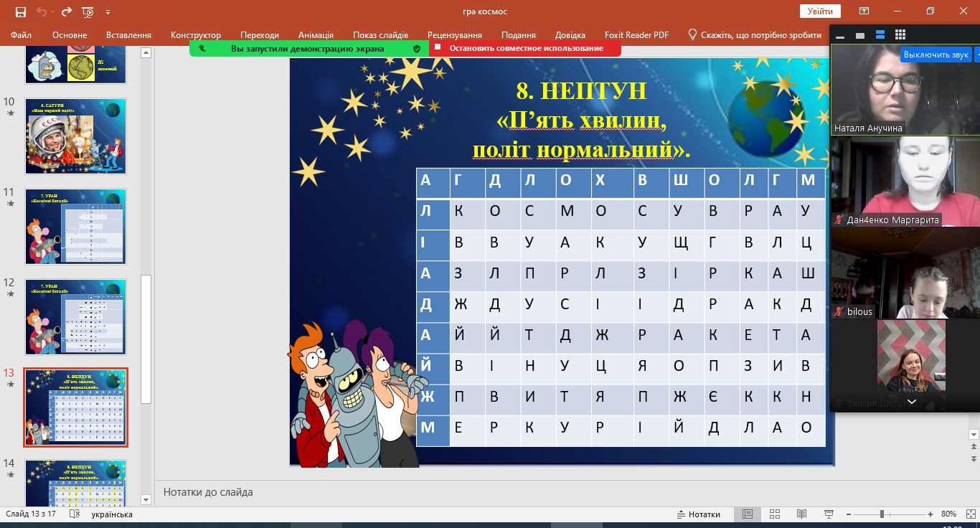Switch to Slide Sorter view icon
The height and width of the screenshot is (528, 980).
pos(775,514)
